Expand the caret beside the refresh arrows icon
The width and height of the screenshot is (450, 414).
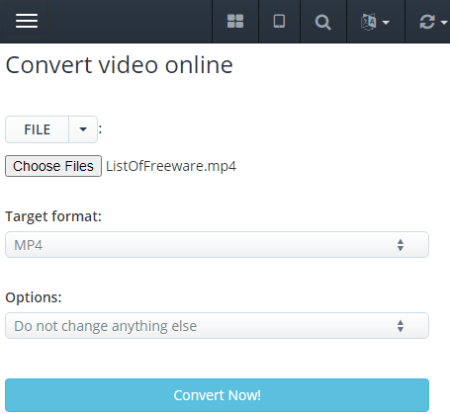coord(444,23)
